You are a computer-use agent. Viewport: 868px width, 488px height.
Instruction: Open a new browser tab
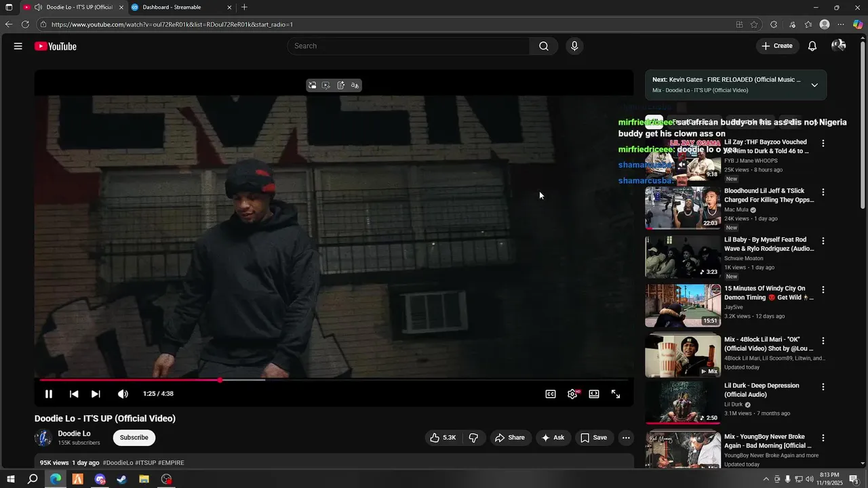244,7
